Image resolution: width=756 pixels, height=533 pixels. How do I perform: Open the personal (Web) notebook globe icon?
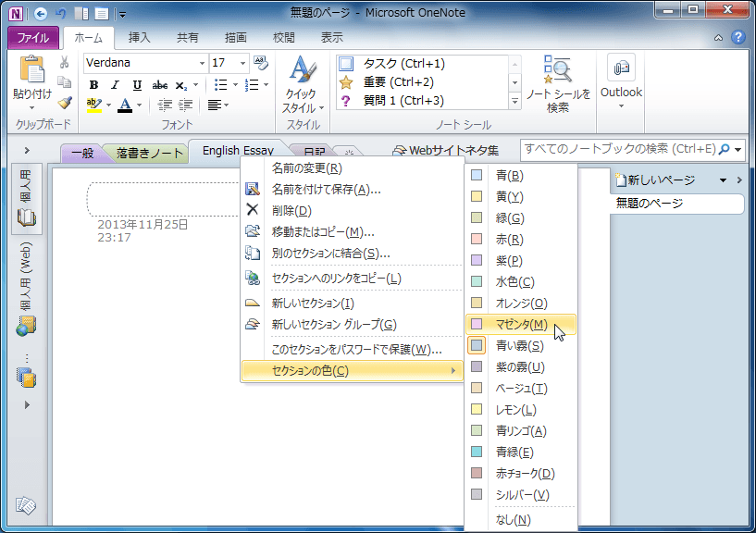26,326
